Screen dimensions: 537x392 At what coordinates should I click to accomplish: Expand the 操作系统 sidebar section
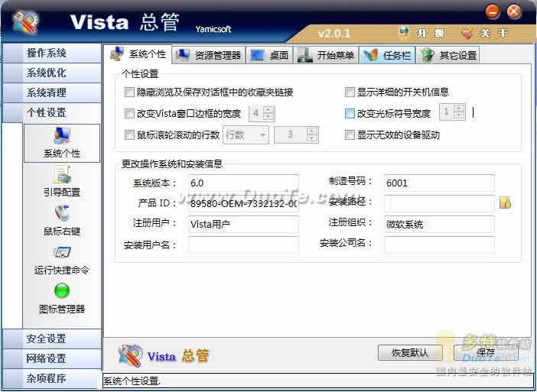click(52, 53)
